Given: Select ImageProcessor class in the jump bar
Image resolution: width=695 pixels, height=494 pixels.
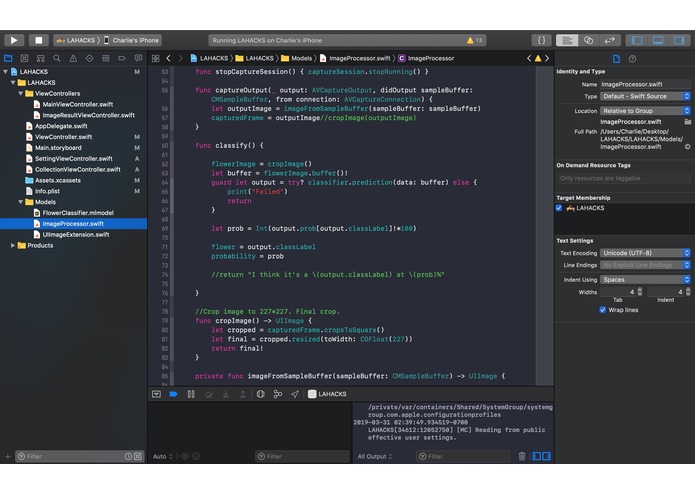Looking at the screenshot, I should [426, 58].
